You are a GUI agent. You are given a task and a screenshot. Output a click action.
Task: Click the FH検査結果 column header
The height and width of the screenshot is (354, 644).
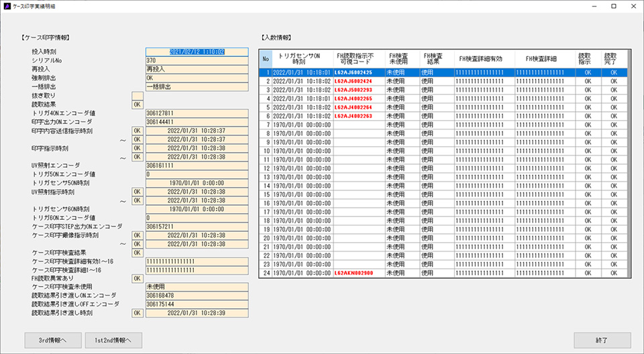pyautogui.click(x=429, y=58)
